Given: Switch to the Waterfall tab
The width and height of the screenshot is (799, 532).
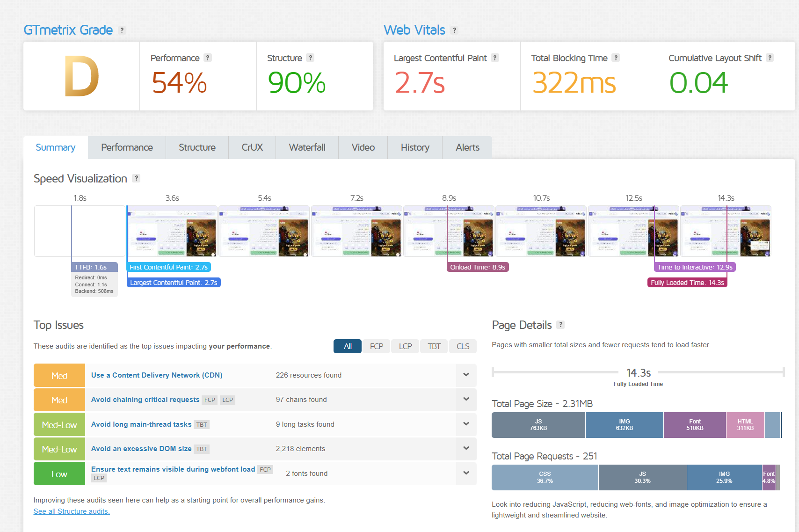Looking at the screenshot, I should [307, 147].
